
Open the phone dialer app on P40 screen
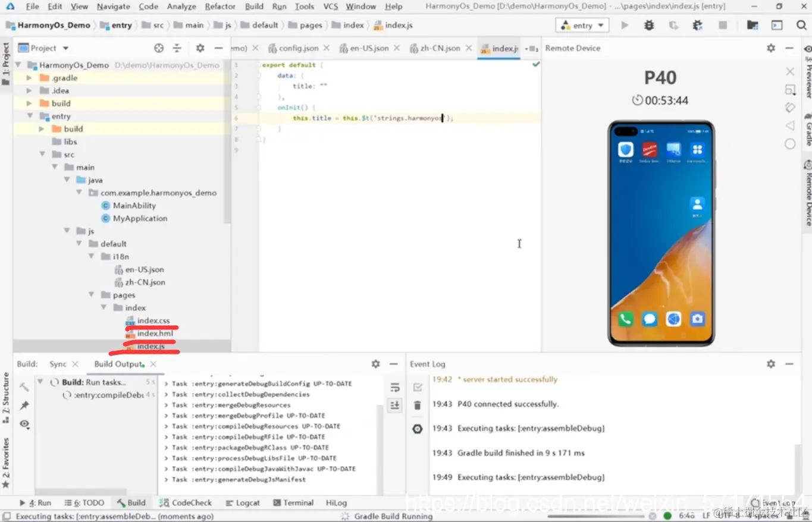pos(625,319)
